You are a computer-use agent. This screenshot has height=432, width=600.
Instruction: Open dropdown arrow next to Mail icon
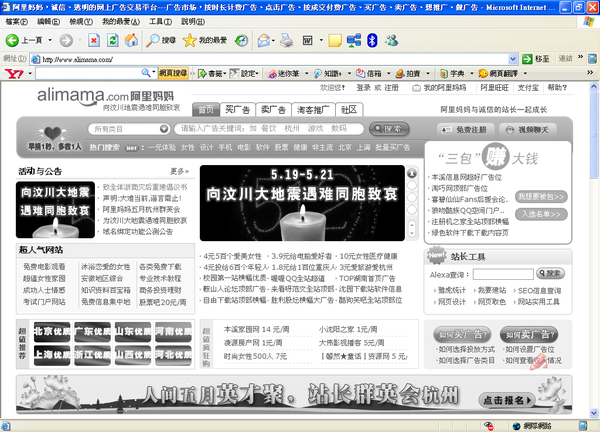coord(273,41)
